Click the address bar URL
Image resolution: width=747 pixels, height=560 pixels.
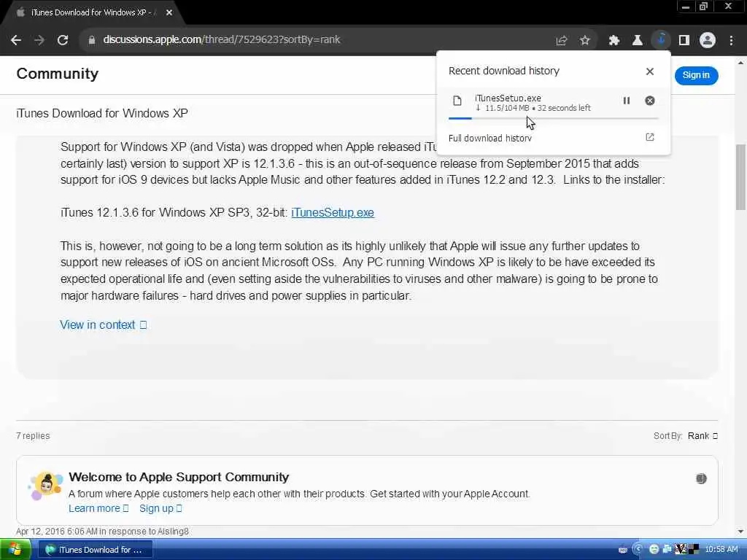point(222,39)
